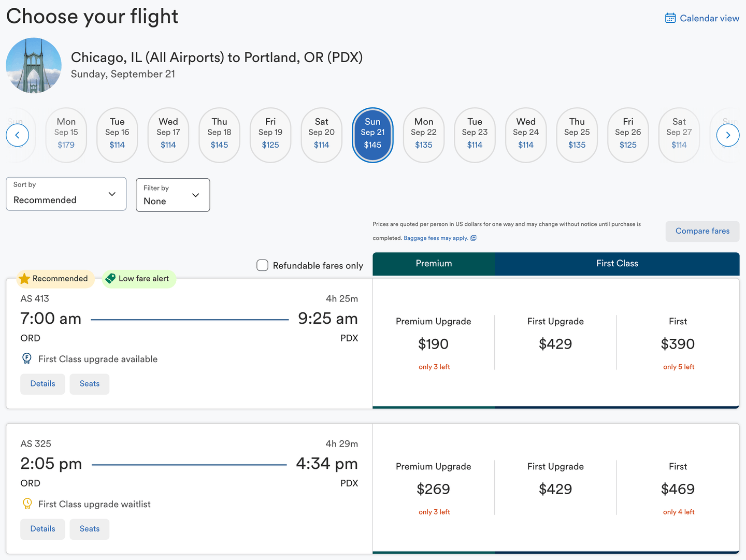Go to previous dates with left arrow
The width and height of the screenshot is (746, 560).
17,136
